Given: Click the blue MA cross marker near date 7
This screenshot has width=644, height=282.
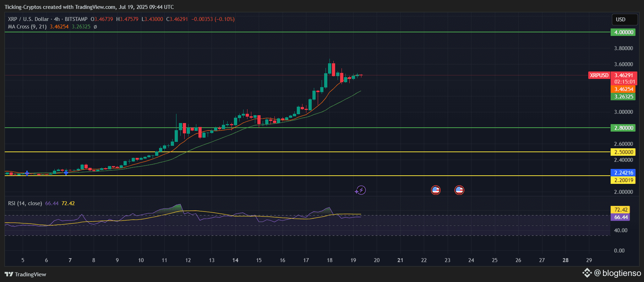Looking at the screenshot, I should click(x=66, y=172).
